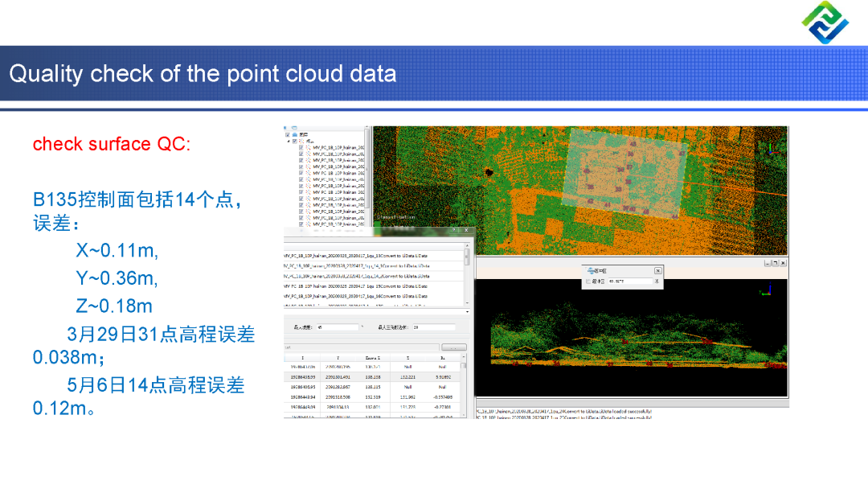868x489 pixels.
Task: Click the control point file path field
Action: 362,347
